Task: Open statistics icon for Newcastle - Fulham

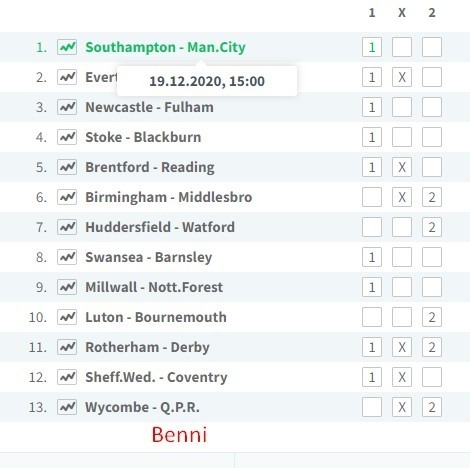Action: [67, 107]
